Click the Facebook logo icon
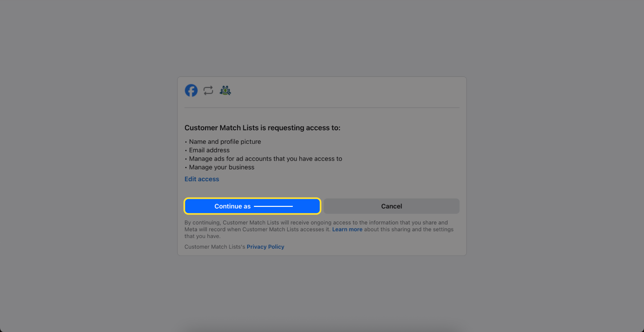644x332 pixels. click(x=191, y=91)
